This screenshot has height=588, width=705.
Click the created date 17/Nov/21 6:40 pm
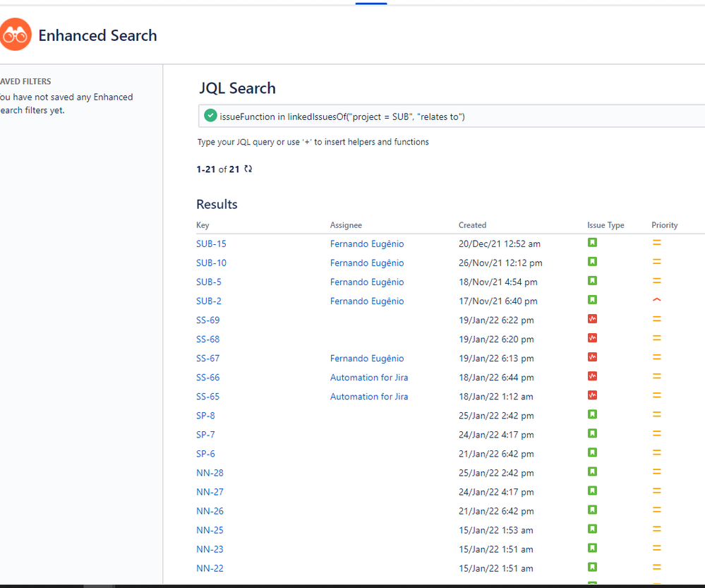pyautogui.click(x=498, y=301)
